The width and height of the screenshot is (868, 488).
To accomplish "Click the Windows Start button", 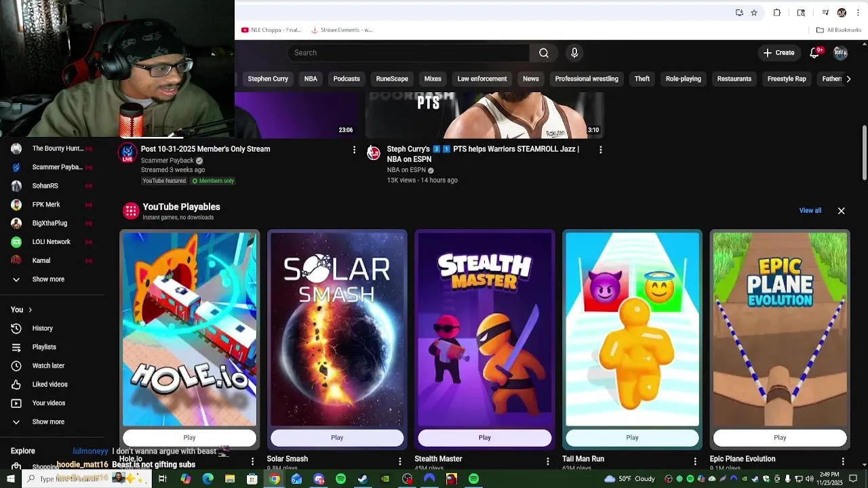I will (10, 479).
